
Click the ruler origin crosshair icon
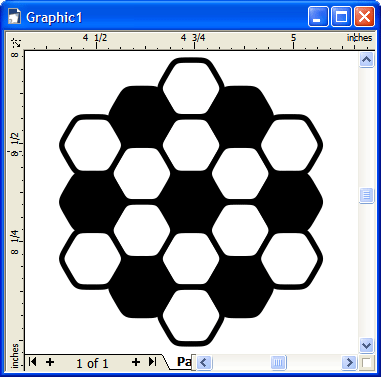pos(16,42)
